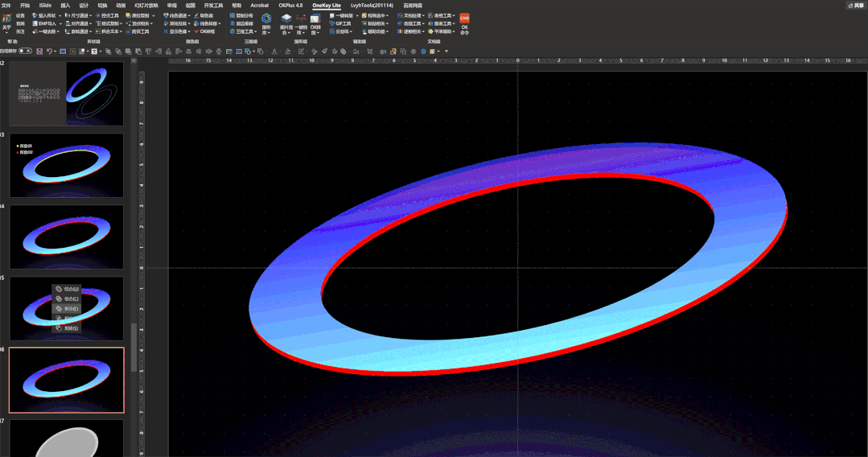Click the slide panel vertical scrollbar thumb

pos(134,348)
